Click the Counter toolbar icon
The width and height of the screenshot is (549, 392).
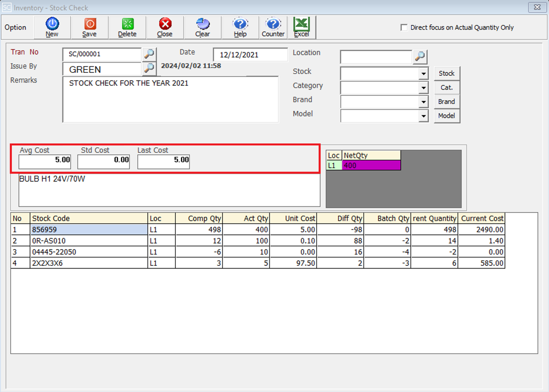point(273,27)
